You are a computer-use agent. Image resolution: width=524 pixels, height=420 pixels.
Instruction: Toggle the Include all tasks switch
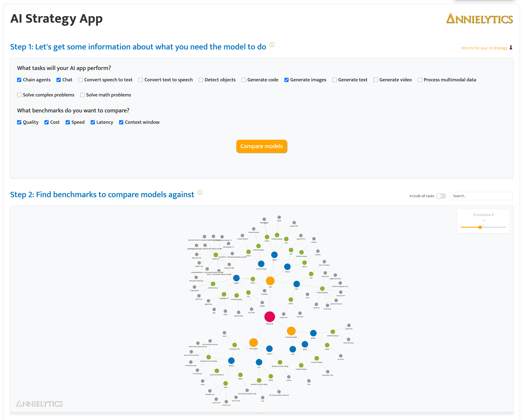tap(441, 196)
